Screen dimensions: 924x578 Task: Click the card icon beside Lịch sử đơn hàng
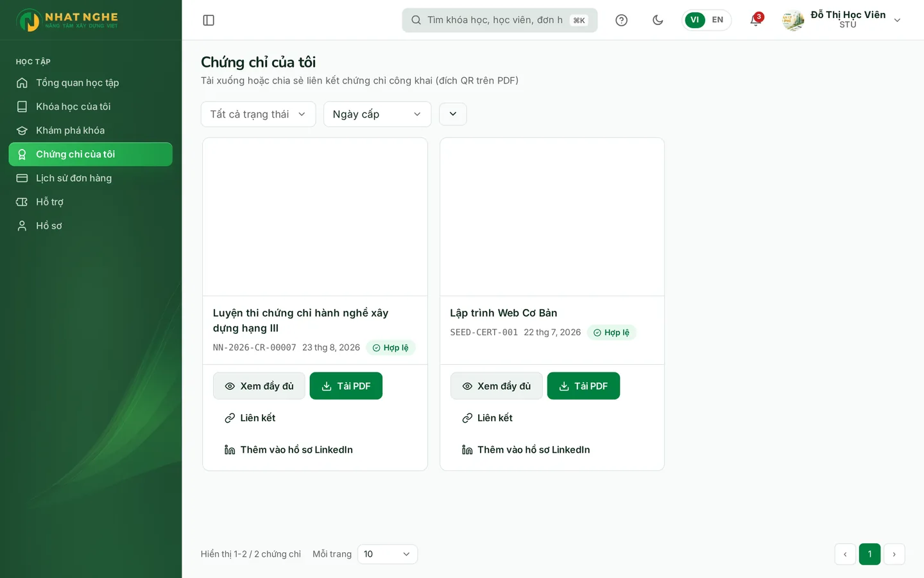tap(22, 178)
